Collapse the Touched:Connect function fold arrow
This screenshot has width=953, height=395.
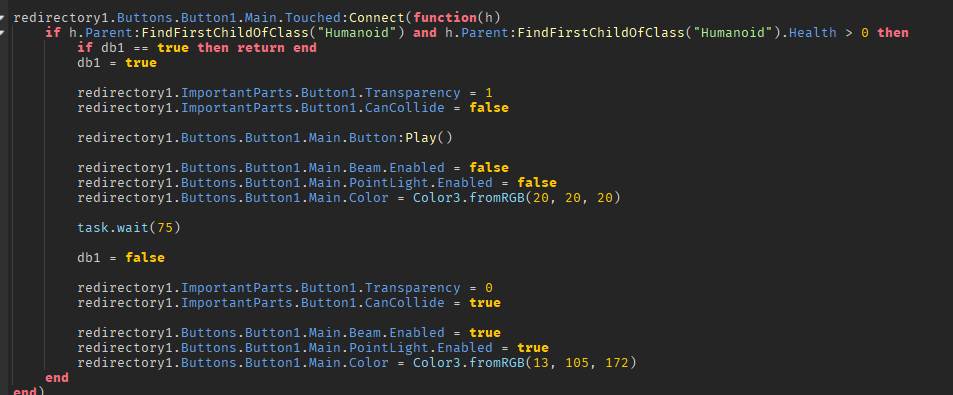coord(2,18)
